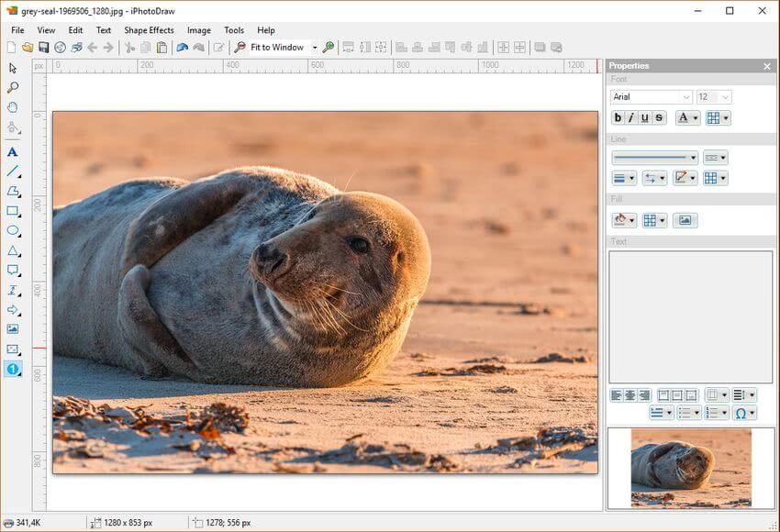Click the seal preview thumbnail
This screenshot has width=780, height=532.
tap(690, 468)
